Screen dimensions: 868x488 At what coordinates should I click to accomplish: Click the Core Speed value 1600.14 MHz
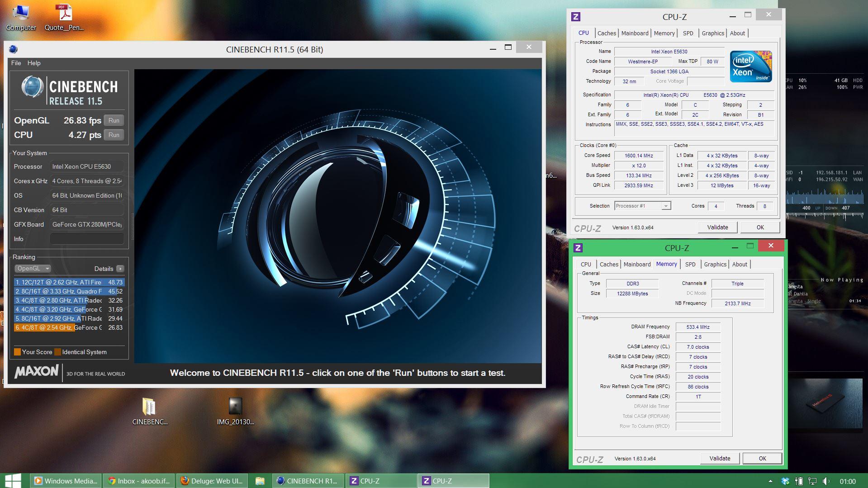[x=639, y=156]
